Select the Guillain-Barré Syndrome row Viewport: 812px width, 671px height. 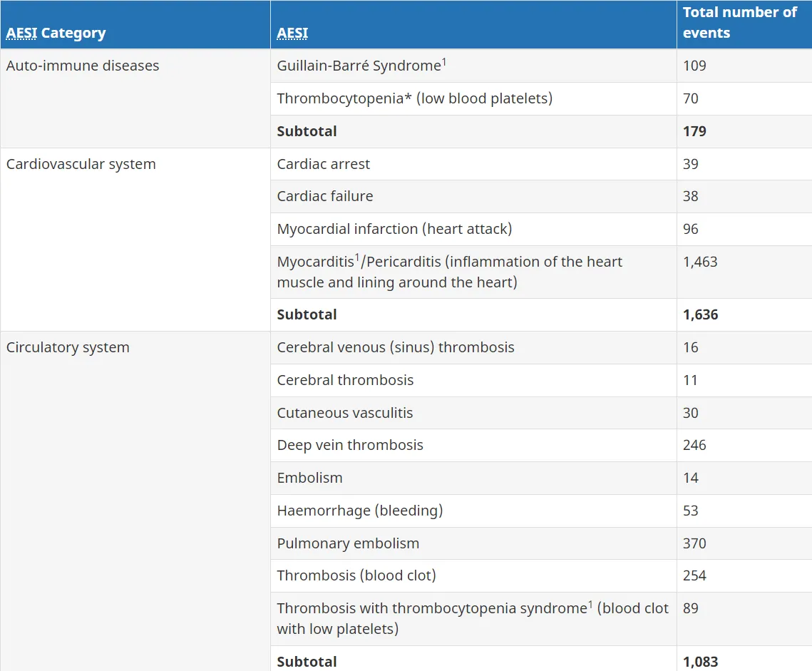[541, 66]
